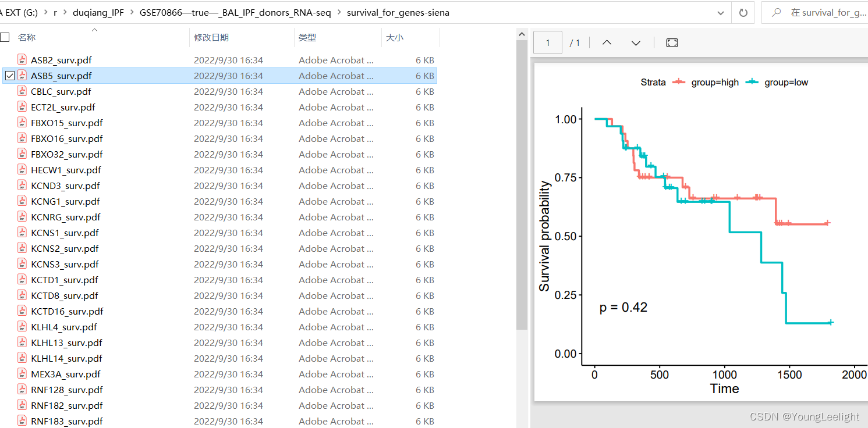868x428 pixels.
Task: Click the KCNS1_surv.pdf PDF icon
Action: pos(22,233)
